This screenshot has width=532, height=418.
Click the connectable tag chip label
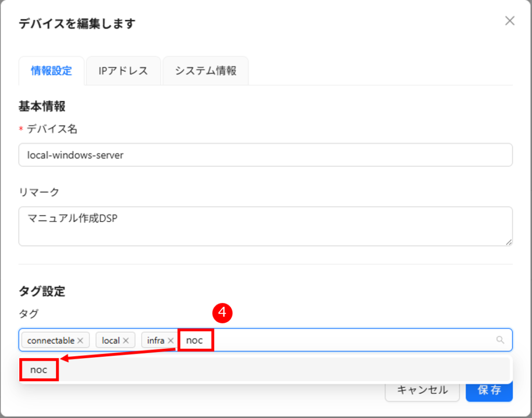(50, 341)
